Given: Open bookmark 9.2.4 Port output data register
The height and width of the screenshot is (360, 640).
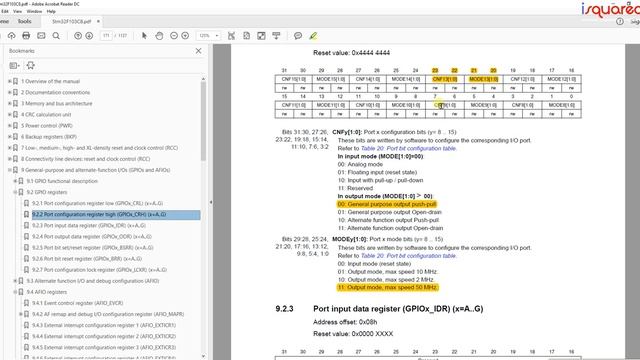Looking at the screenshot, I should (92, 236).
